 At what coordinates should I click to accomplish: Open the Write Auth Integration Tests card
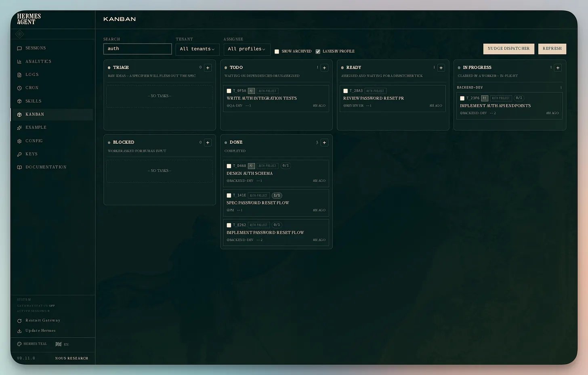point(276,98)
